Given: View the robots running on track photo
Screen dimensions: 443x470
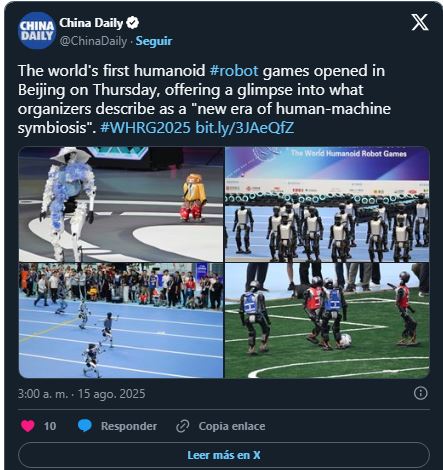Looking at the screenshot, I should (x=121, y=320).
